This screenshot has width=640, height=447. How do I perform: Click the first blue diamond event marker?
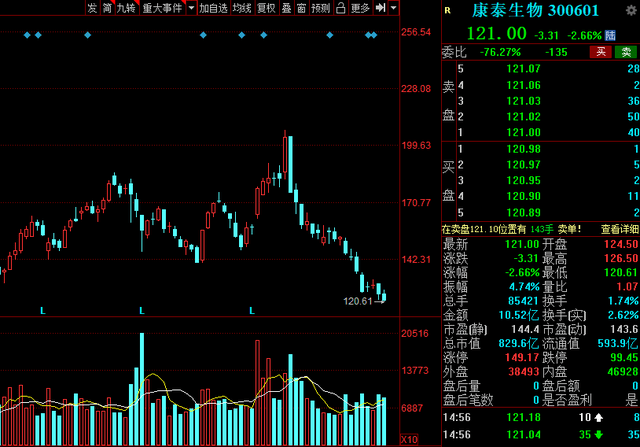(x=27, y=35)
